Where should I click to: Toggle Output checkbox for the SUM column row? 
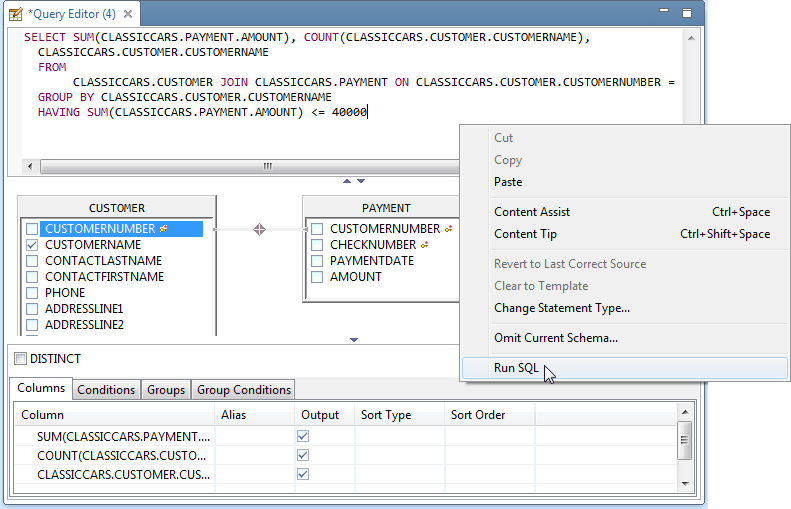pyautogui.click(x=303, y=437)
